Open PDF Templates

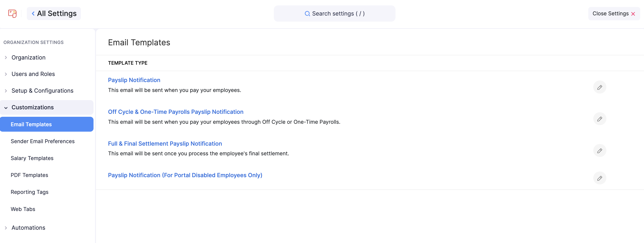(x=29, y=175)
